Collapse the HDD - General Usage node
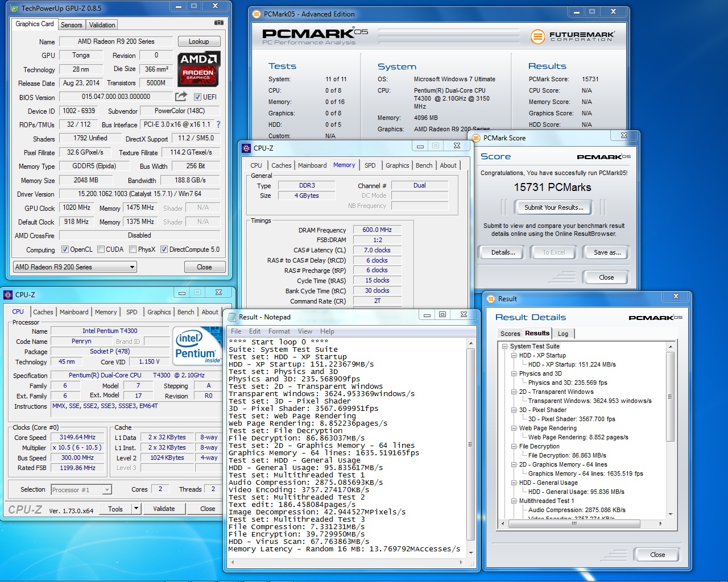The height and width of the screenshot is (582, 728). [514, 483]
